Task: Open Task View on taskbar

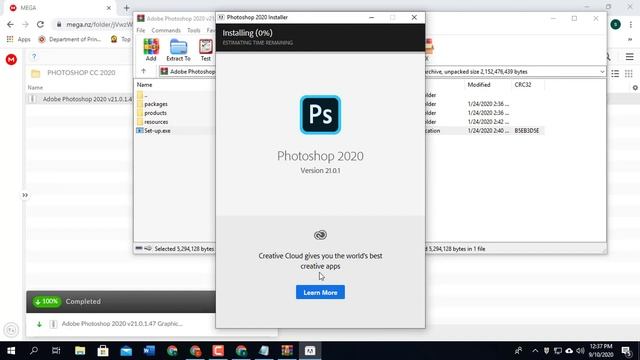Action: coord(56,351)
